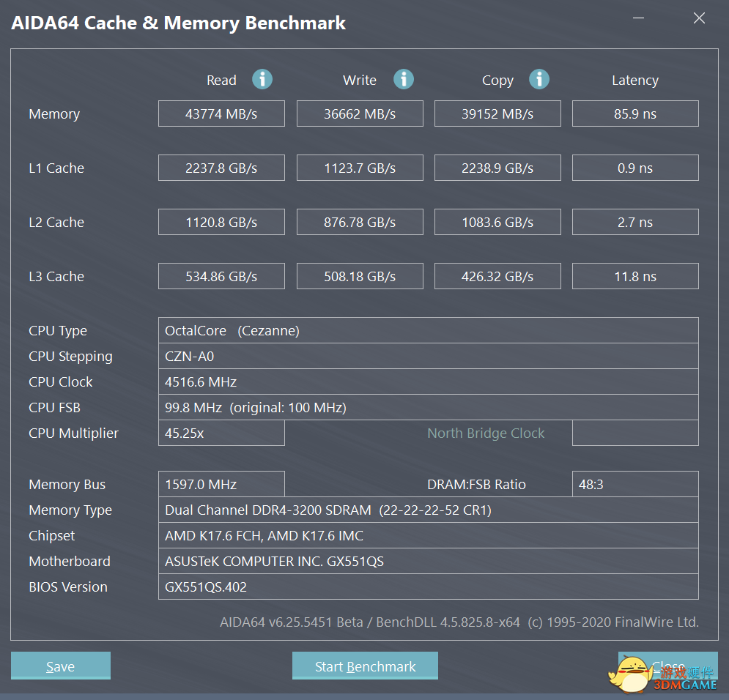Select the Memory Write result field
This screenshot has height=700, width=729.
[x=360, y=114]
